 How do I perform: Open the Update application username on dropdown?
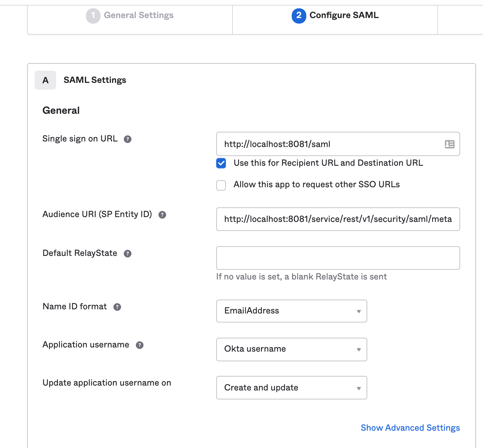(x=291, y=388)
